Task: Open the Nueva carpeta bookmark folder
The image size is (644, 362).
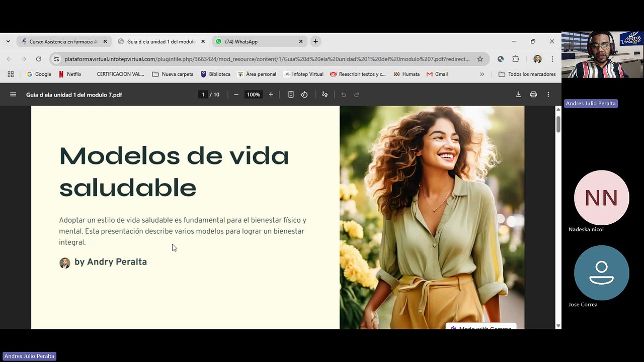Action: point(173,74)
